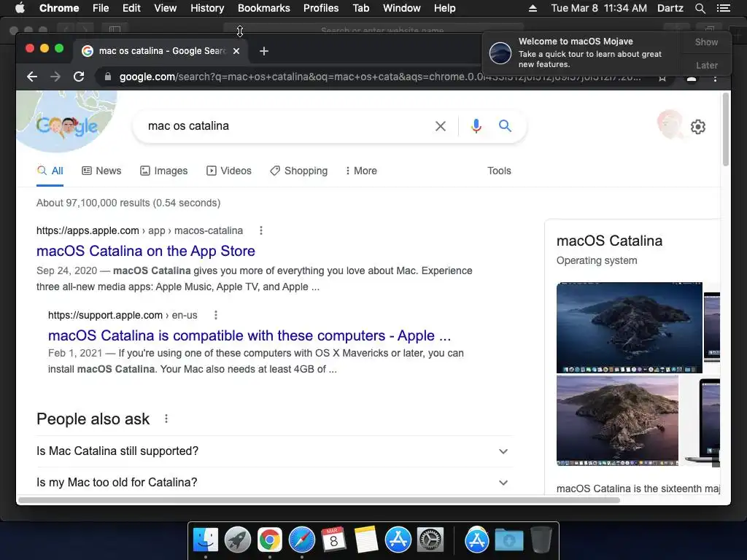Click the padlock site info icon
This screenshot has width=747, height=560.
tap(108, 77)
